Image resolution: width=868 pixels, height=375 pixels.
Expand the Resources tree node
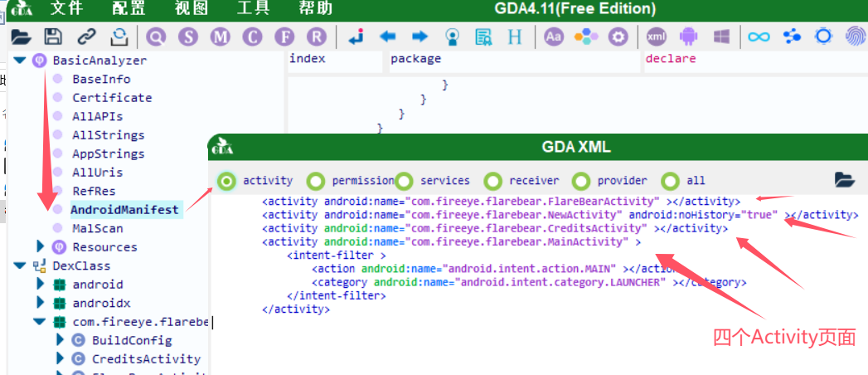(x=40, y=246)
